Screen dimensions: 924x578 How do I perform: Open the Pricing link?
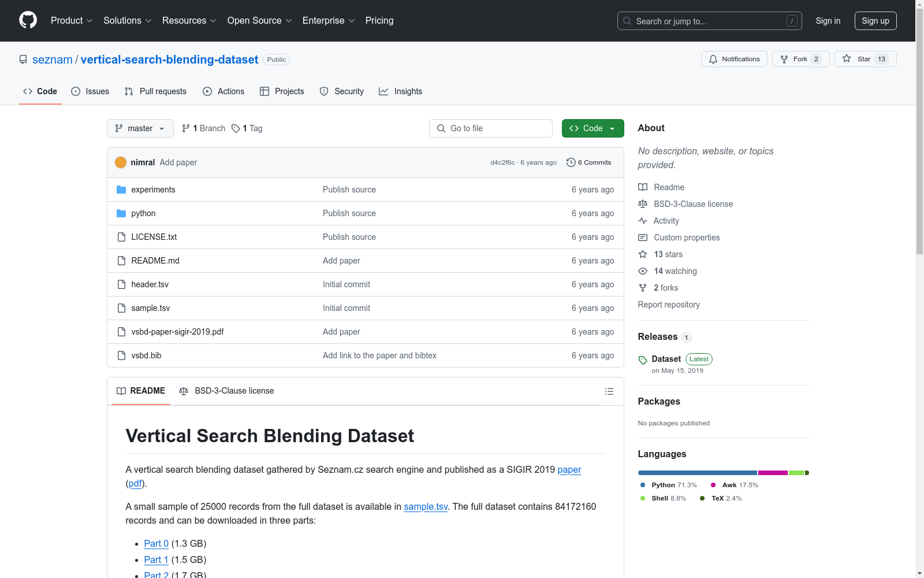click(x=379, y=21)
